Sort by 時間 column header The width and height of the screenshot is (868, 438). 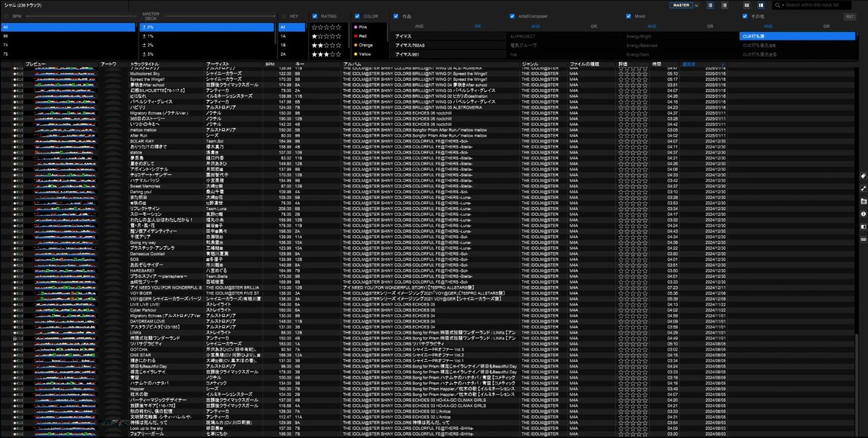click(657, 64)
